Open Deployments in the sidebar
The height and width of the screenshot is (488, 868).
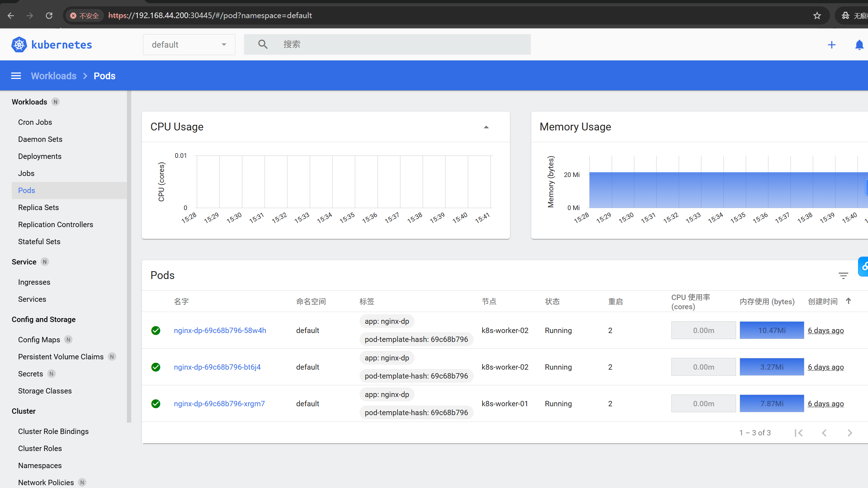pyautogui.click(x=40, y=156)
